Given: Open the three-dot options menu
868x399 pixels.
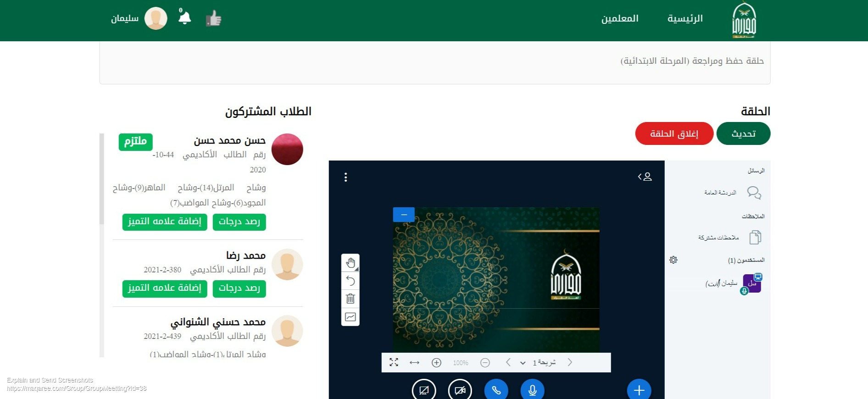Looking at the screenshot, I should point(346,177).
